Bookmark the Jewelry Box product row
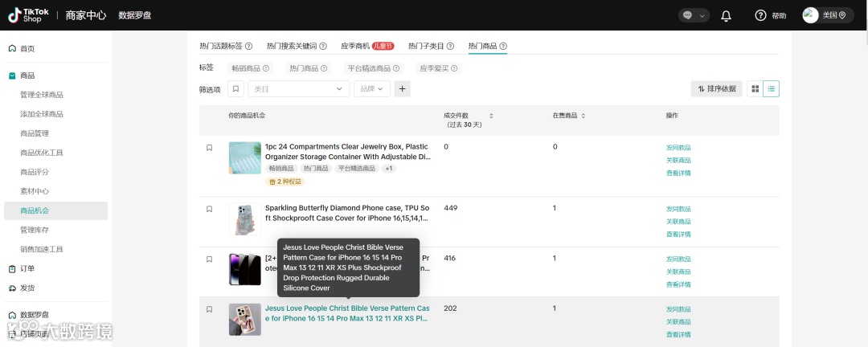 pyautogui.click(x=209, y=148)
